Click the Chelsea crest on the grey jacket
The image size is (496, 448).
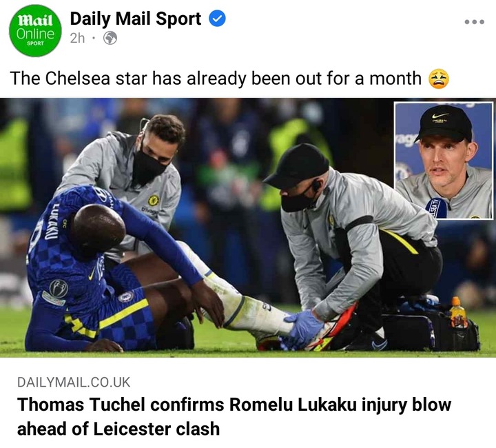coord(154,200)
